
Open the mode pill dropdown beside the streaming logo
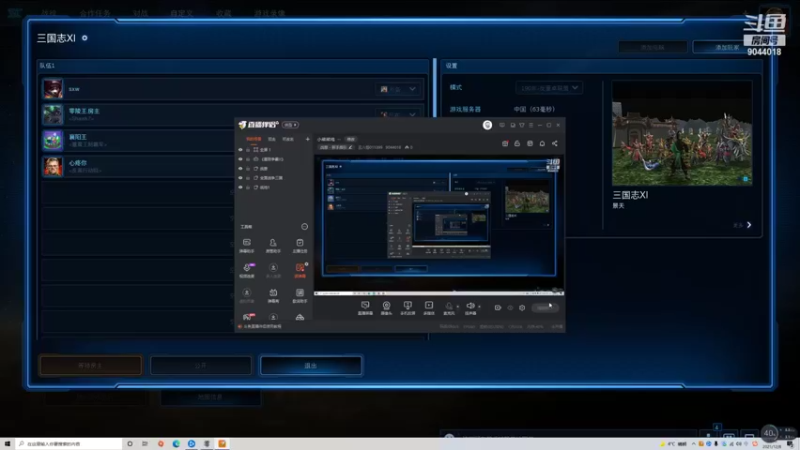pyautogui.click(x=290, y=125)
